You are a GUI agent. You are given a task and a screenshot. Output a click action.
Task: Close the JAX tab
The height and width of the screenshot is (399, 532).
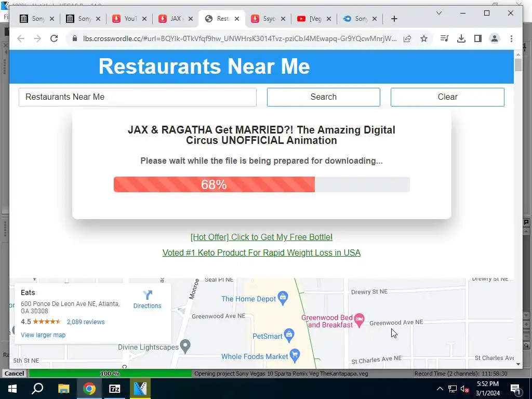pyautogui.click(x=191, y=19)
